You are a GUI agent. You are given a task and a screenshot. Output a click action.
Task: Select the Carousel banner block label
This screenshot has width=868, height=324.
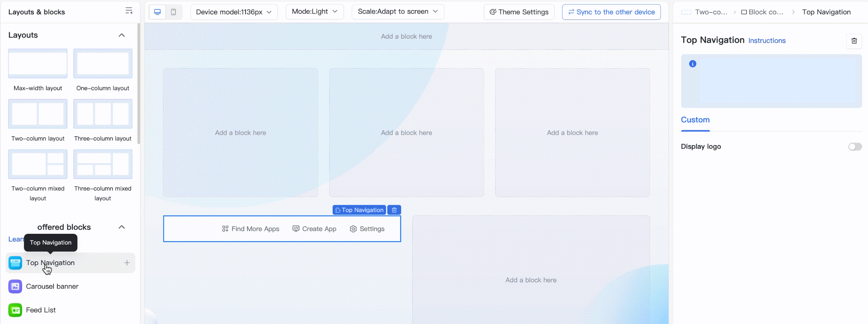tap(52, 286)
